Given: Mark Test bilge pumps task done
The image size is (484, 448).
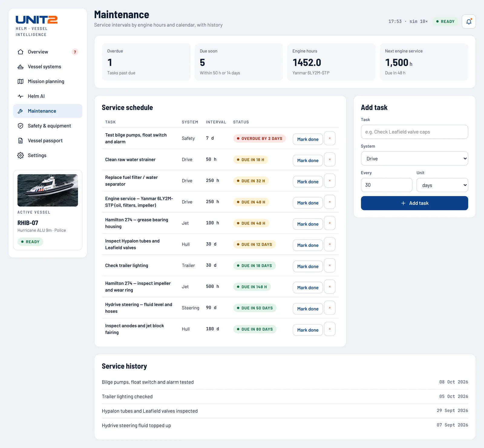Looking at the screenshot, I should point(308,139).
